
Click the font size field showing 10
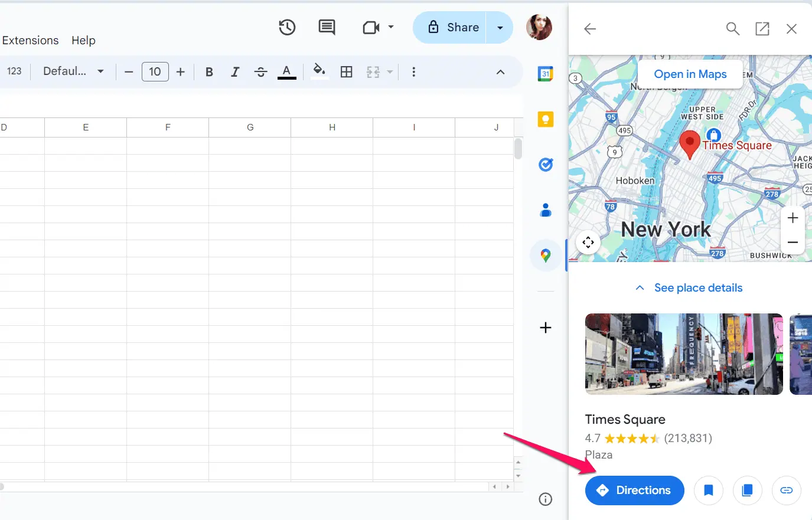pos(155,72)
